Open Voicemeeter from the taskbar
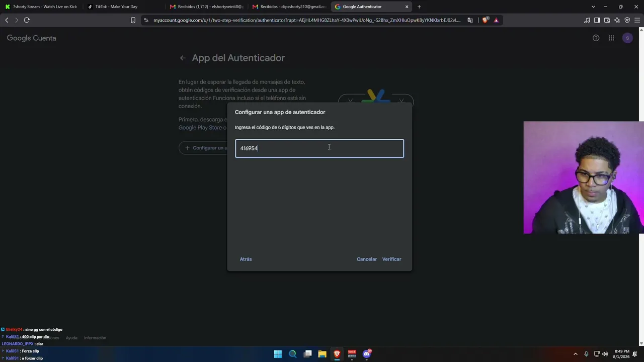The width and height of the screenshot is (644, 362). [x=352, y=354]
